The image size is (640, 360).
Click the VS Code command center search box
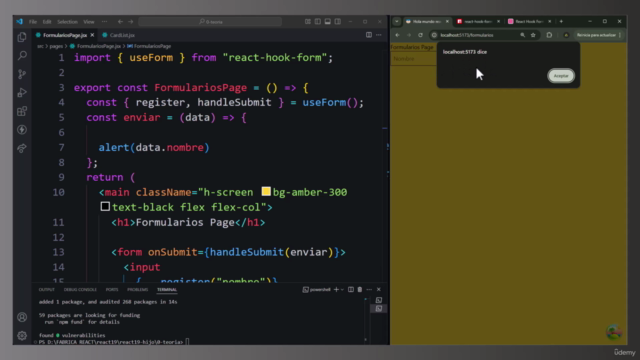pyautogui.click(x=210, y=22)
